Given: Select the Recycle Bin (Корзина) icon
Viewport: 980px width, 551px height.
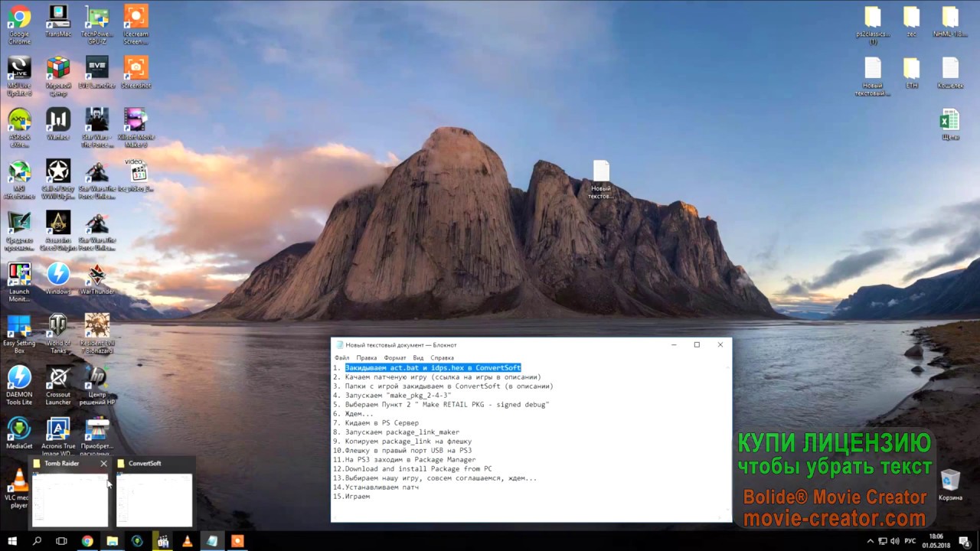Looking at the screenshot, I should (950, 485).
